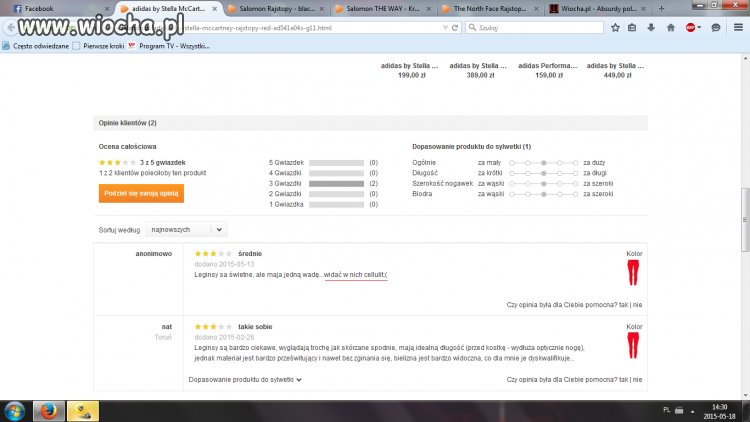
Task: Go to the home page icon
Action: point(671,28)
